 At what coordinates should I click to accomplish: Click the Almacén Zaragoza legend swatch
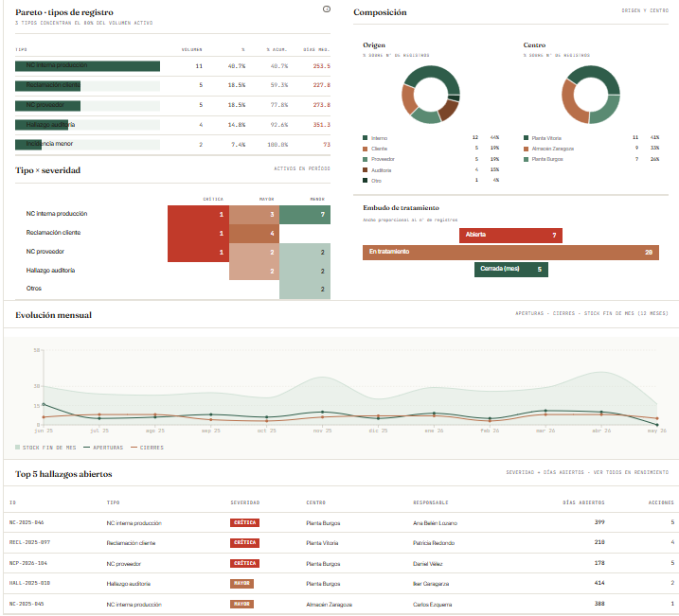(527, 149)
